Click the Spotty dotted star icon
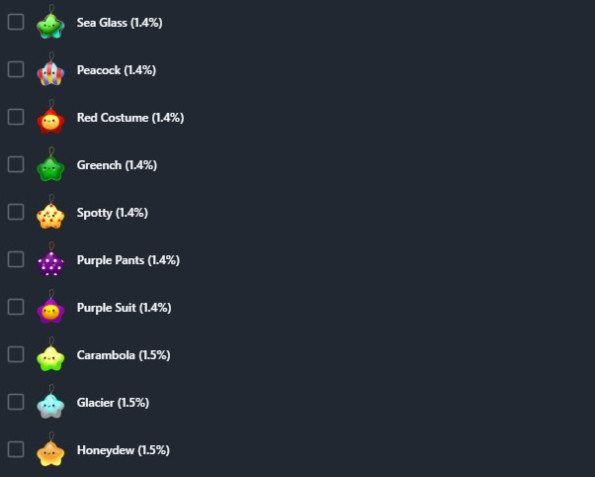Viewport: 595px width, 477px height. (x=50, y=216)
